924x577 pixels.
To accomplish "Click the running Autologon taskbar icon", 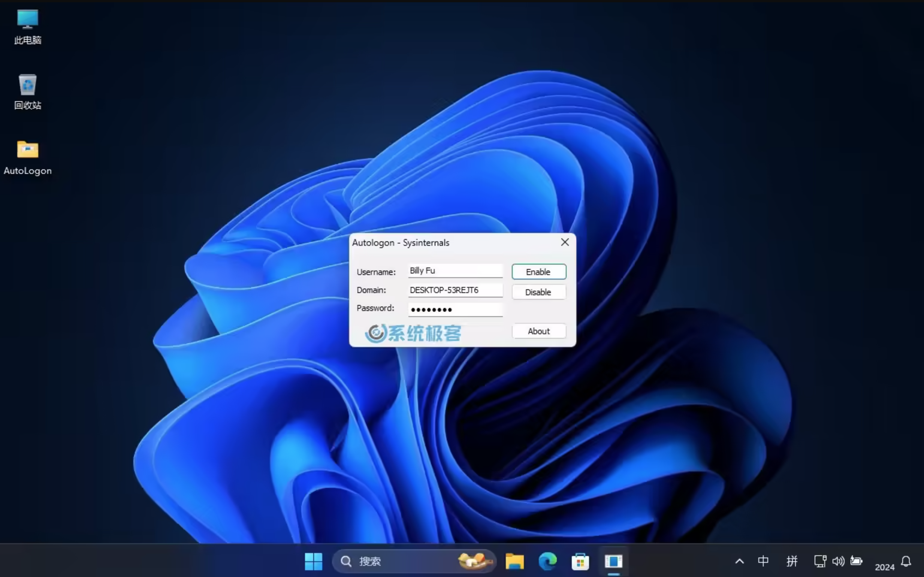I will point(613,561).
